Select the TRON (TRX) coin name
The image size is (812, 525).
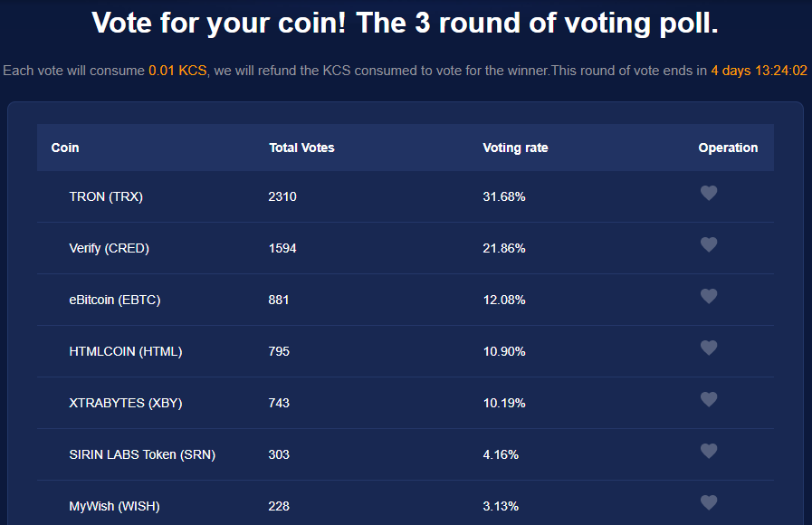(106, 196)
